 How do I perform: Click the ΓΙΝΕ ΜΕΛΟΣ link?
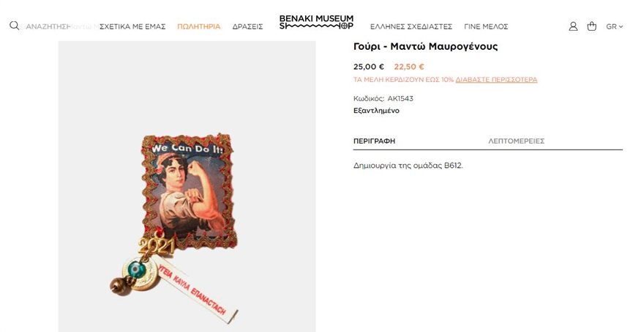tap(486, 26)
